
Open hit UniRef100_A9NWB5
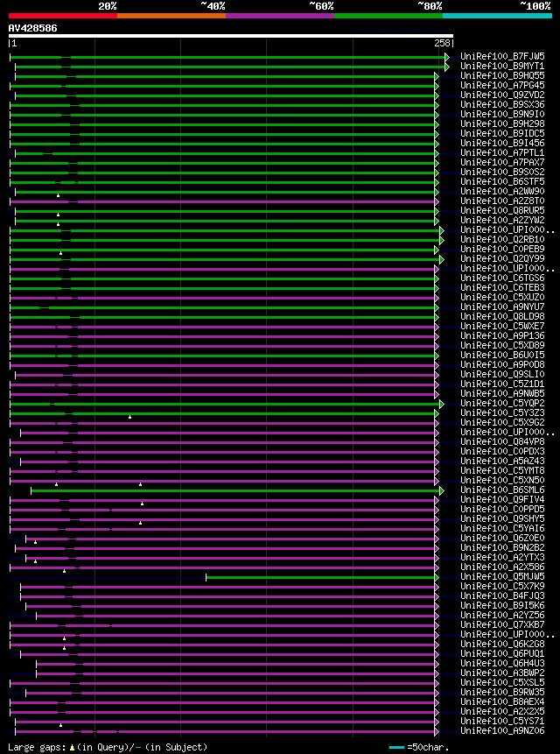coord(502,393)
